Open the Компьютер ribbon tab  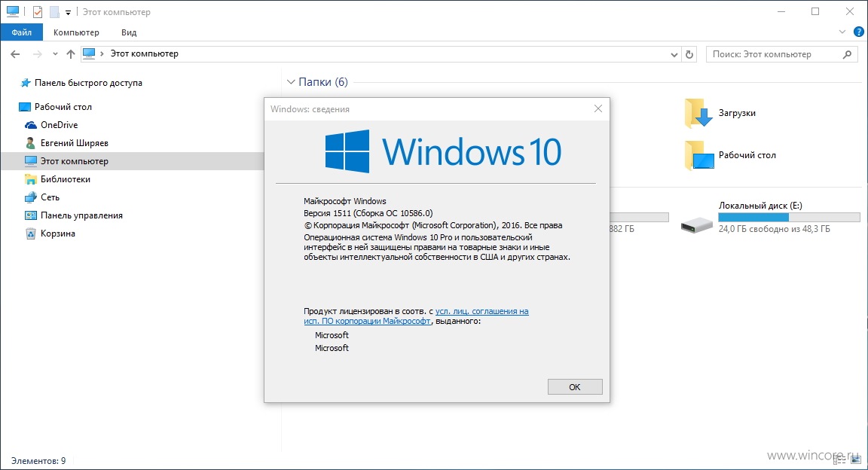click(76, 32)
